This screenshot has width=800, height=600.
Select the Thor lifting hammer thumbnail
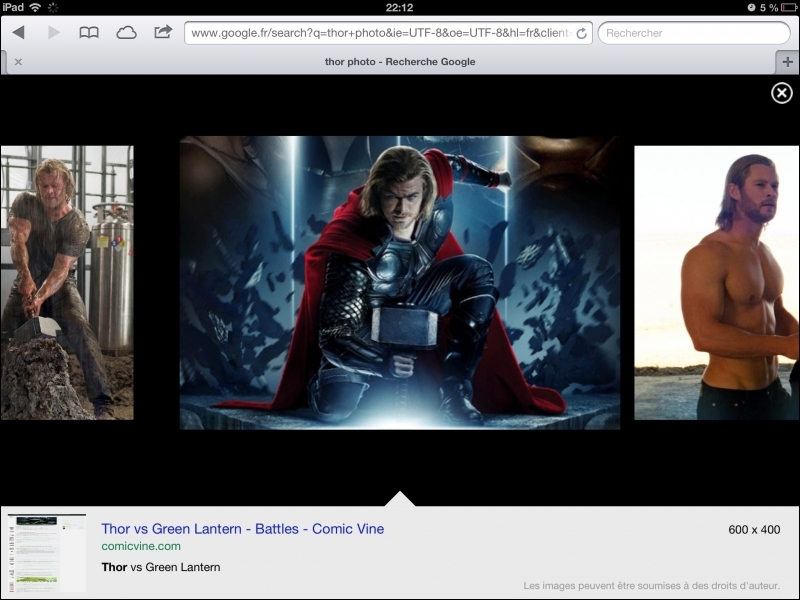67,283
